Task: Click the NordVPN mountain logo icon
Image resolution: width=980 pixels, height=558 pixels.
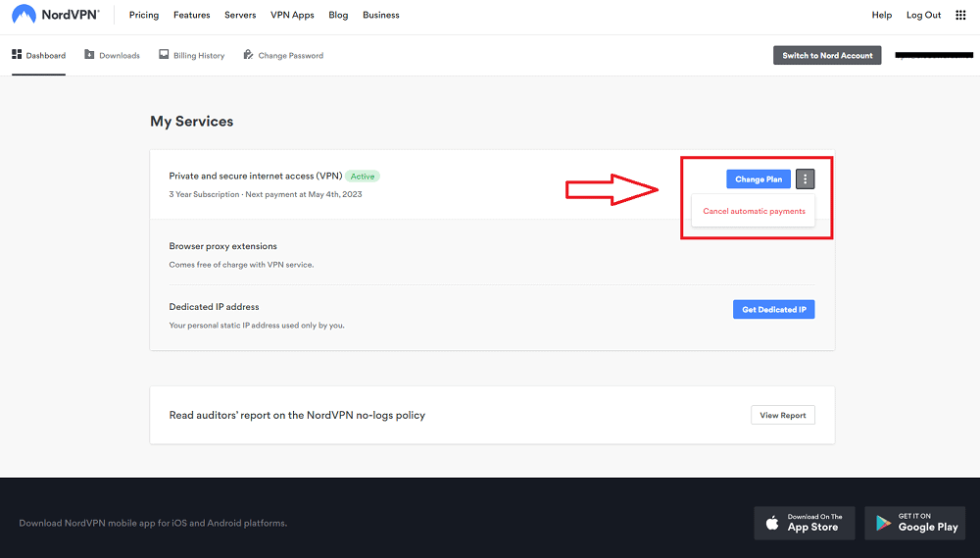Action: click(x=24, y=15)
